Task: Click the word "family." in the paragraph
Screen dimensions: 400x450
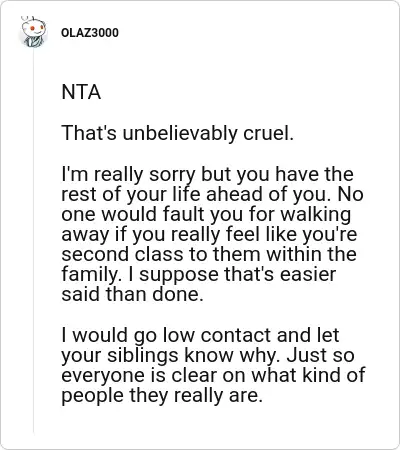Action: (x=89, y=275)
